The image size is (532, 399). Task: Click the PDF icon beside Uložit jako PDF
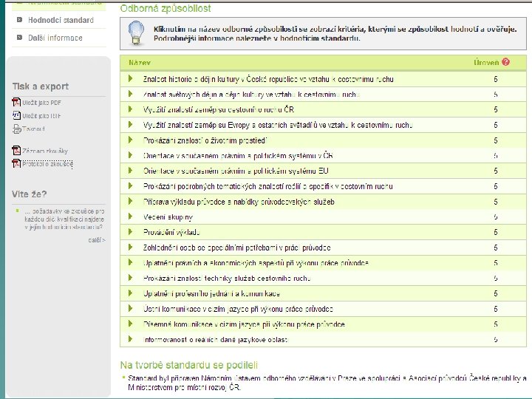tap(16, 102)
